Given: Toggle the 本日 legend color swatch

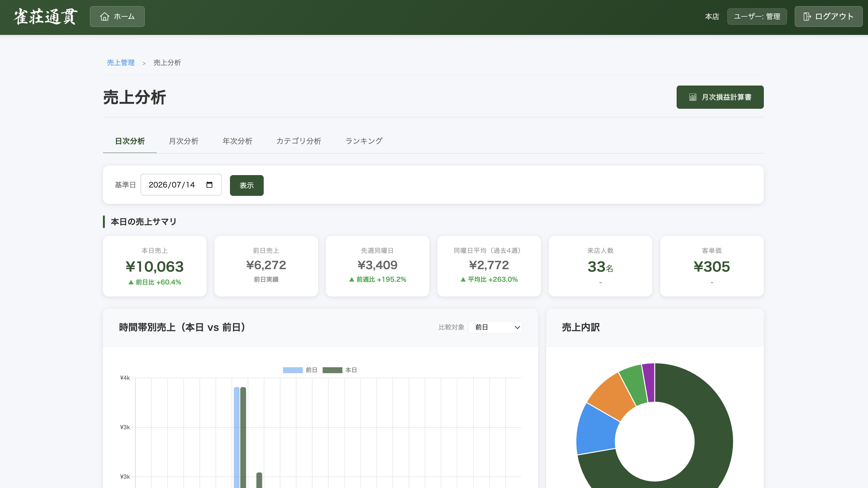Looking at the screenshot, I should (x=332, y=370).
